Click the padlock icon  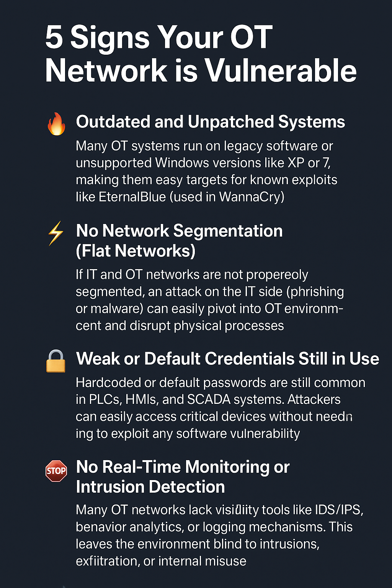click(56, 361)
